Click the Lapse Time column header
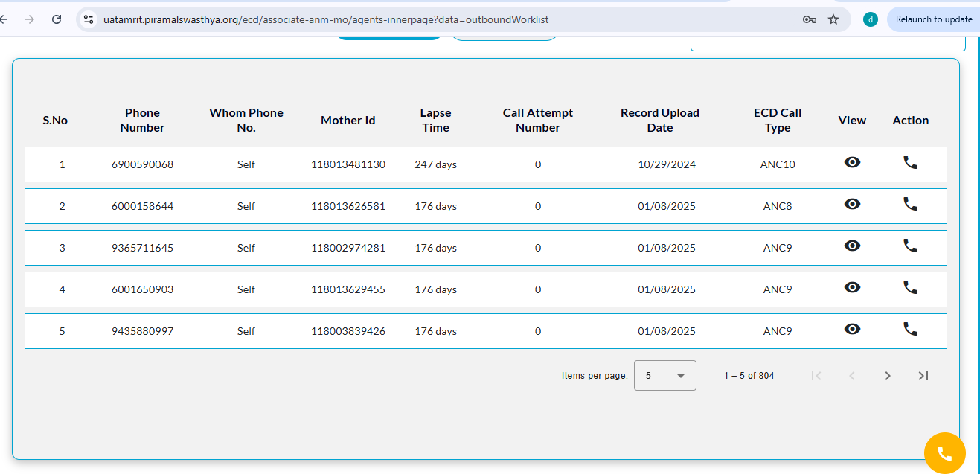980x474 pixels. [x=435, y=121]
